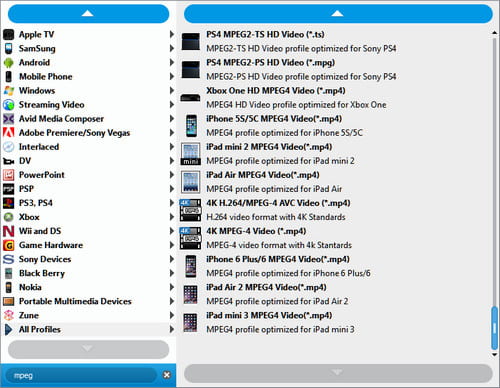This screenshot has width=500, height=388.
Task: Click the Game Hardware icon
Action: click(9, 245)
